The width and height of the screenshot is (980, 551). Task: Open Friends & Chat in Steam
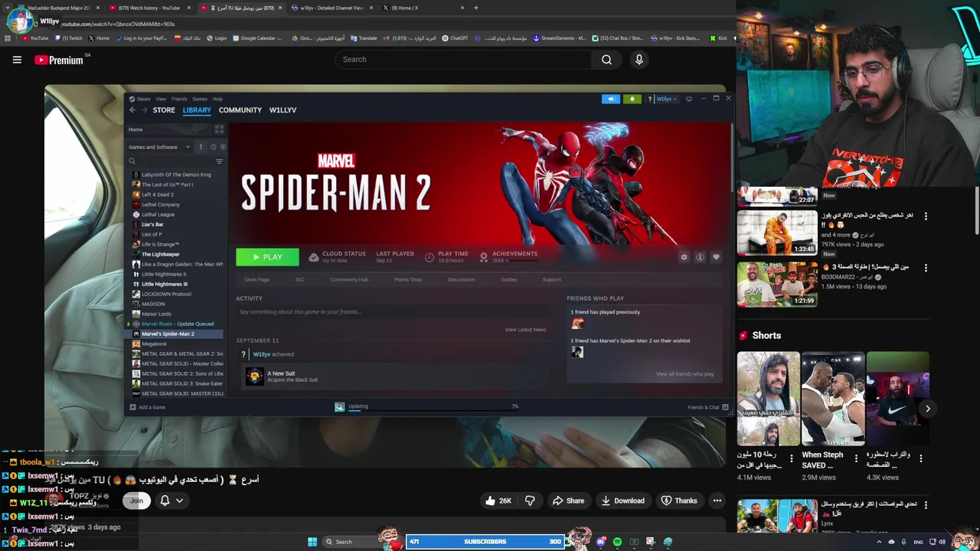707,407
